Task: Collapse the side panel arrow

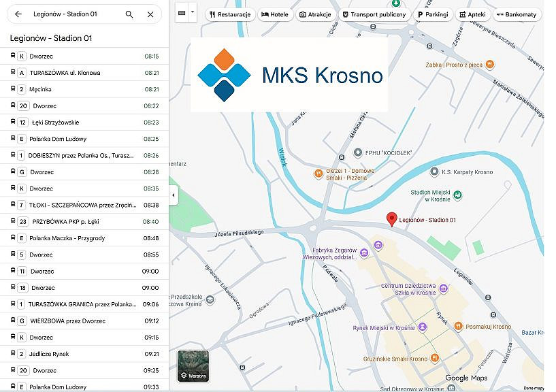Action: click(174, 195)
